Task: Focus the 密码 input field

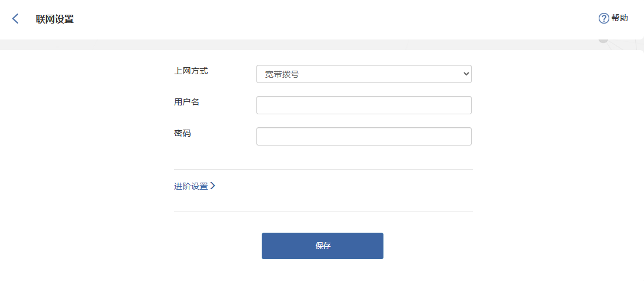Action: tap(364, 136)
